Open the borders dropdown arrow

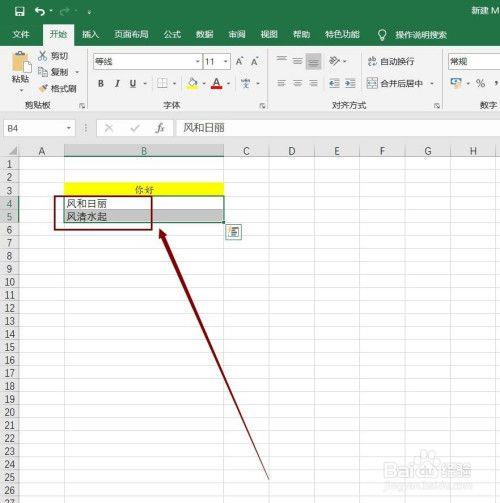pos(174,83)
